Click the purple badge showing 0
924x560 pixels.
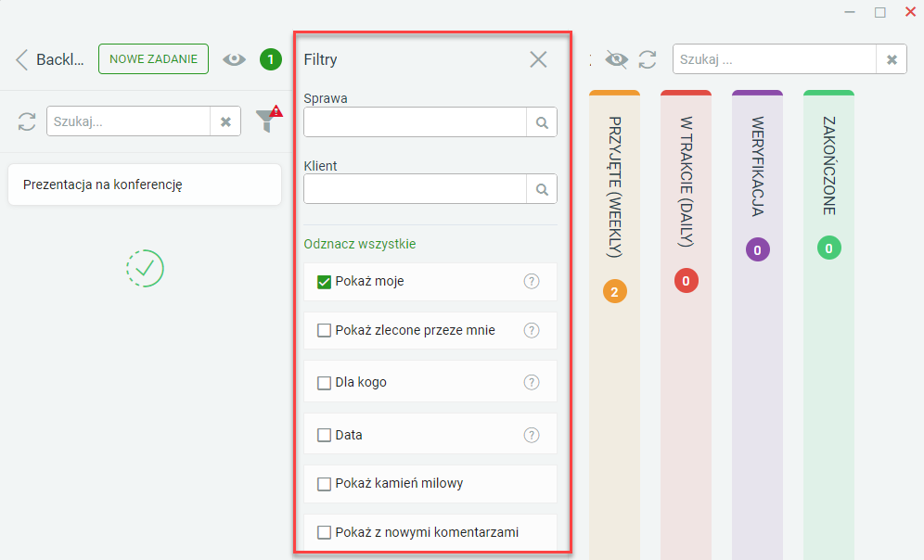757,249
